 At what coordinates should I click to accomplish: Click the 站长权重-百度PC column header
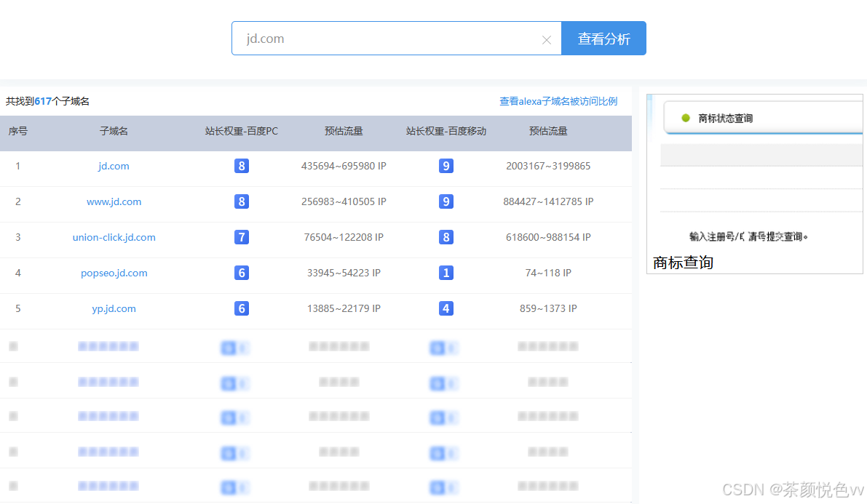[x=242, y=131]
